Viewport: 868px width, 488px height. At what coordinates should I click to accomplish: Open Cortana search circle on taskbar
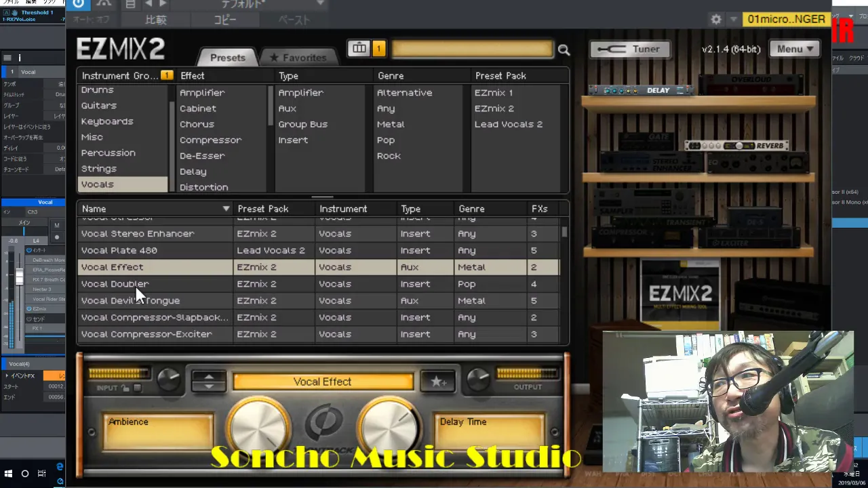coord(25,474)
